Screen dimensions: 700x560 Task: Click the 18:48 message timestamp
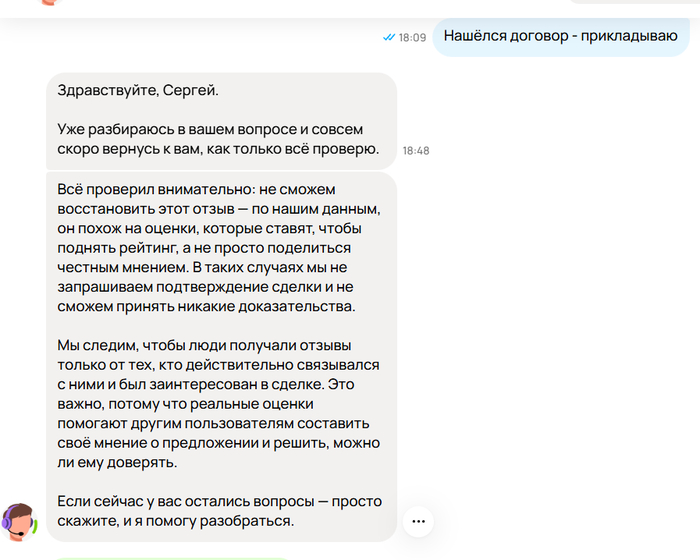pyautogui.click(x=416, y=150)
